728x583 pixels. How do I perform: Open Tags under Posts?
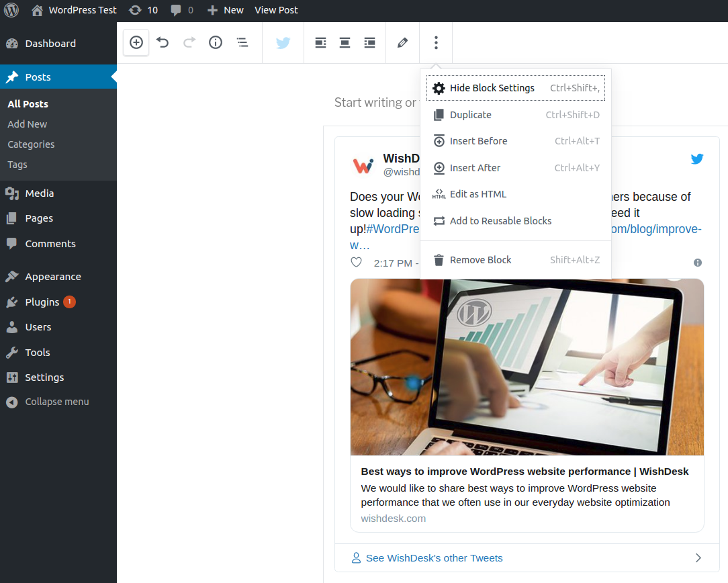tap(17, 165)
